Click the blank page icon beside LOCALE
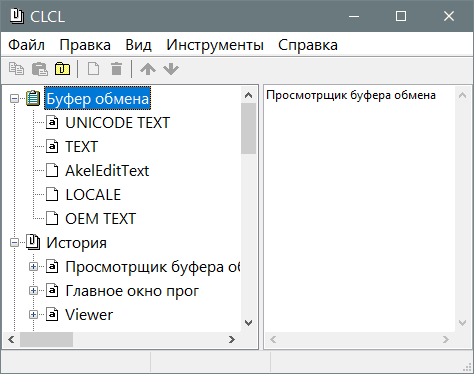The width and height of the screenshot is (474, 374). click(52, 195)
